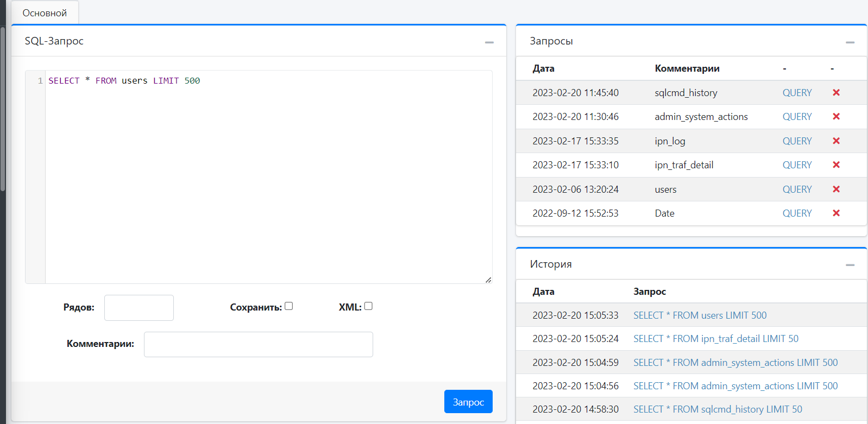Open QUERY link for sqlcmd_history
The height and width of the screenshot is (424, 868).
pos(797,93)
